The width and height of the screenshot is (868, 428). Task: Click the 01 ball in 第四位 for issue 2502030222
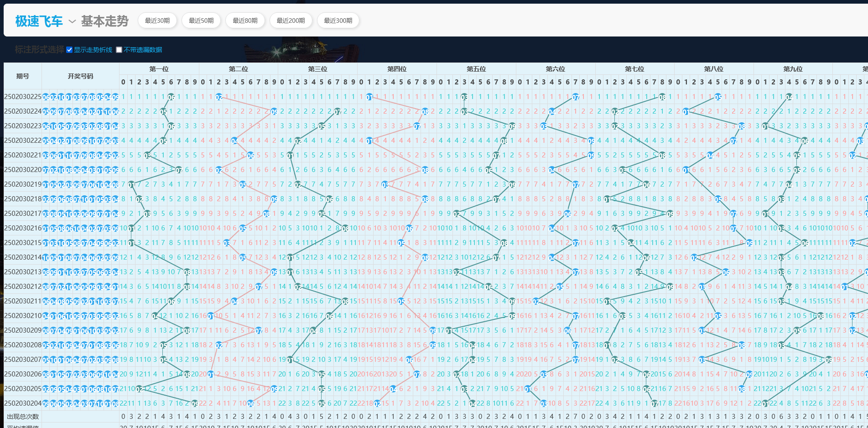click(369, 141)
